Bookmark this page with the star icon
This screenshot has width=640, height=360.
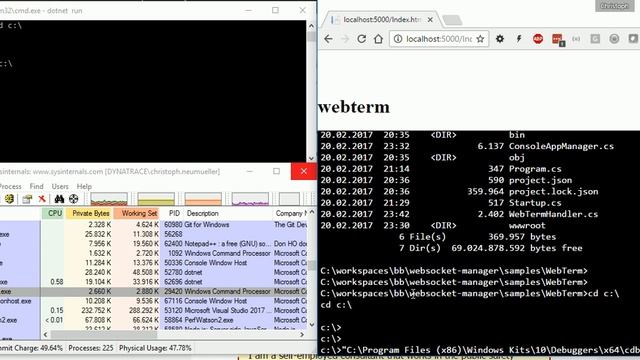coord(480,39)
